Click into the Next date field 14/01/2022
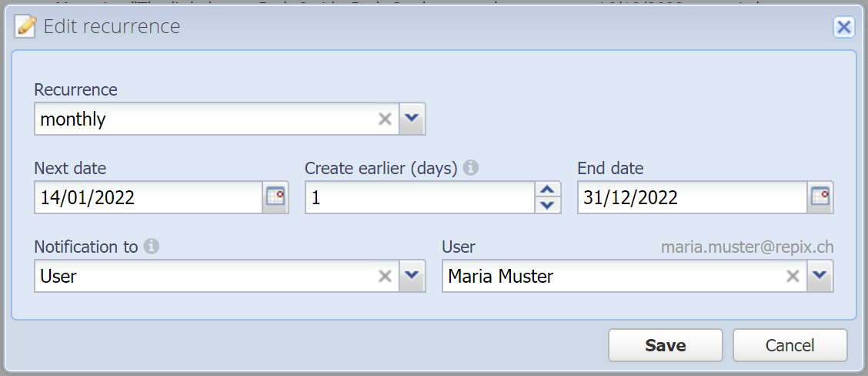The image size is (868, 376). click(149, 197)
